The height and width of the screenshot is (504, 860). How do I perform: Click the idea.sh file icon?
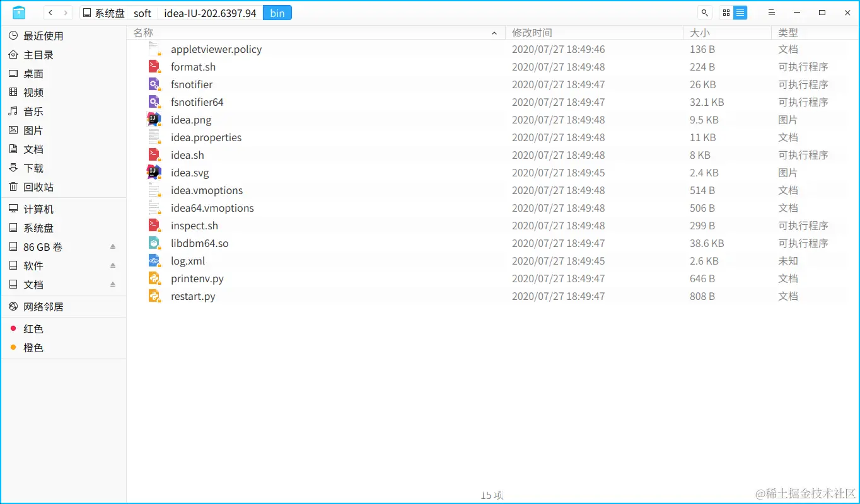(154, 155)
